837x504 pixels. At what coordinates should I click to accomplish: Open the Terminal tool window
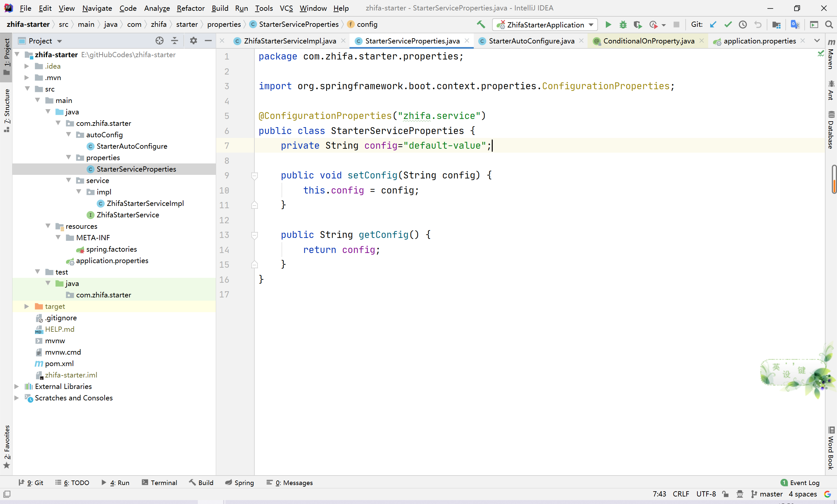click(159, 483)
